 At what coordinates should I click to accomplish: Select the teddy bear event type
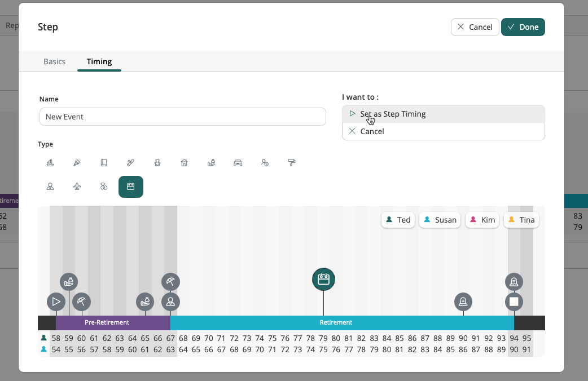coord(157,163)
